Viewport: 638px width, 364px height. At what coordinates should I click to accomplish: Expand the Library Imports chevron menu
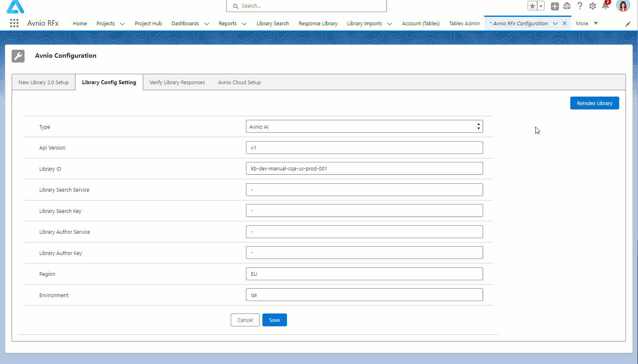click(390, 24)
